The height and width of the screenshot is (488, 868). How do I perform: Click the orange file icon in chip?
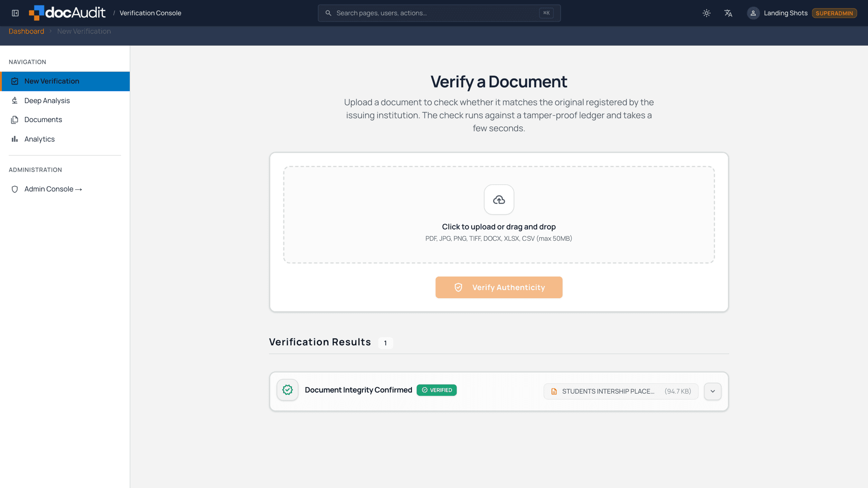(x=554, y=391)
